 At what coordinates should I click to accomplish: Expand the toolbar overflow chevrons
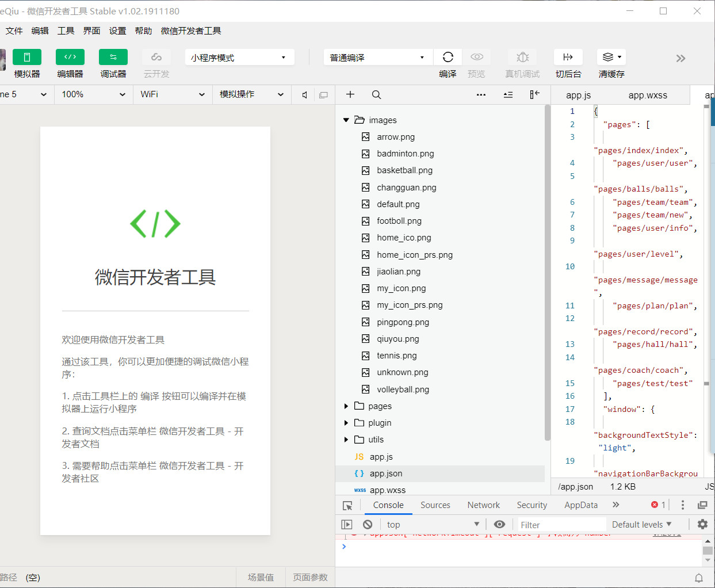[x=680, y=58]
